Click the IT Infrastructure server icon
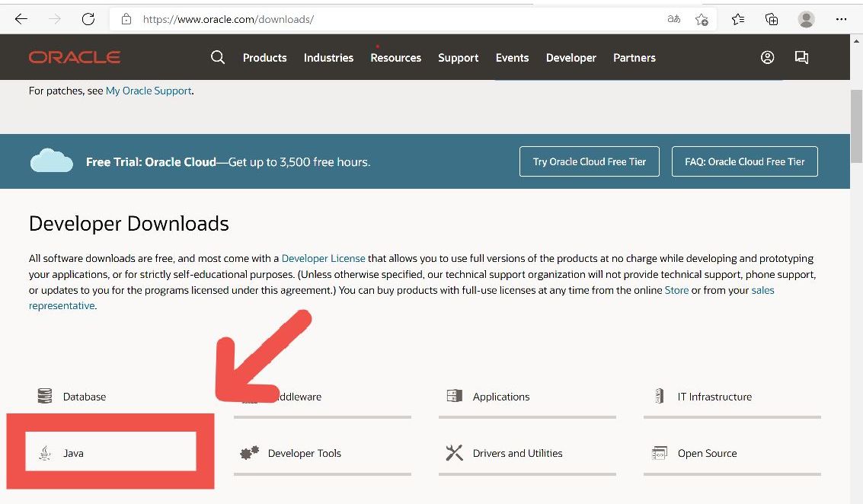 coord(660,396)
